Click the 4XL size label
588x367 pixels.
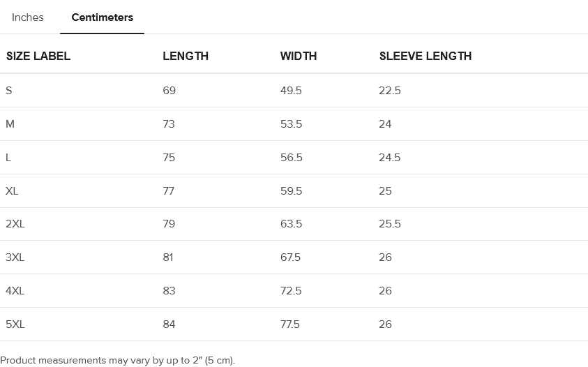pyautogui.click(x=15, y=291)
